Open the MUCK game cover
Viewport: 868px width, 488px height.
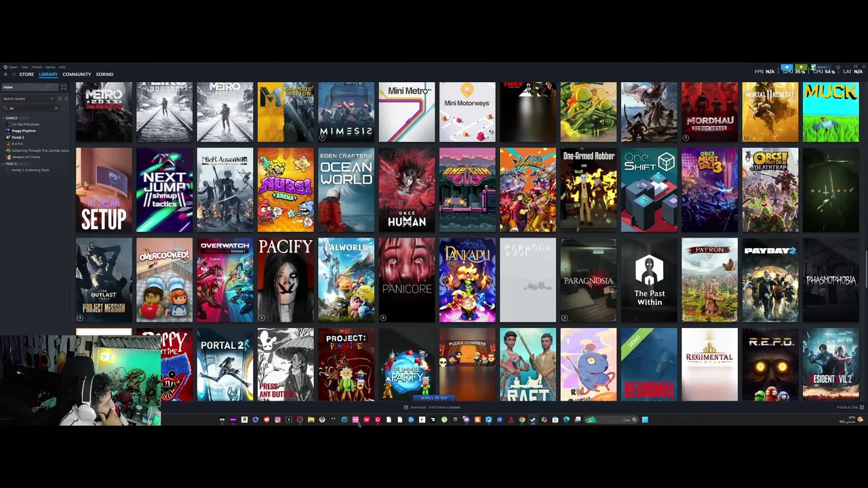click(831, 112)
